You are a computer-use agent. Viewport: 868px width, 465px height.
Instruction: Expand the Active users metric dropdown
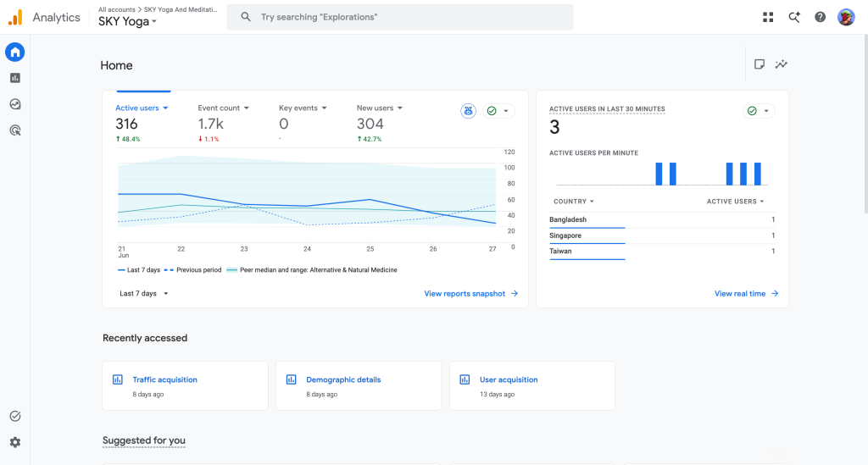[142, 108]
